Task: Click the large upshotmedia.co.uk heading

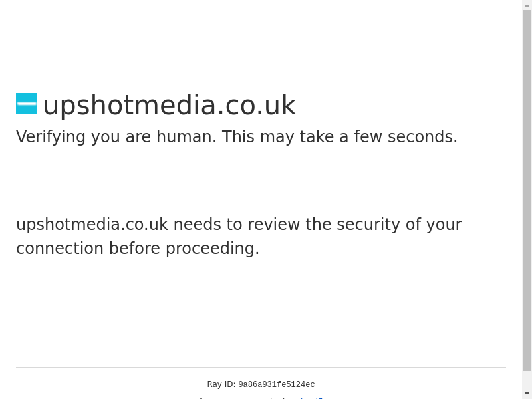Action: coord(169,105)
